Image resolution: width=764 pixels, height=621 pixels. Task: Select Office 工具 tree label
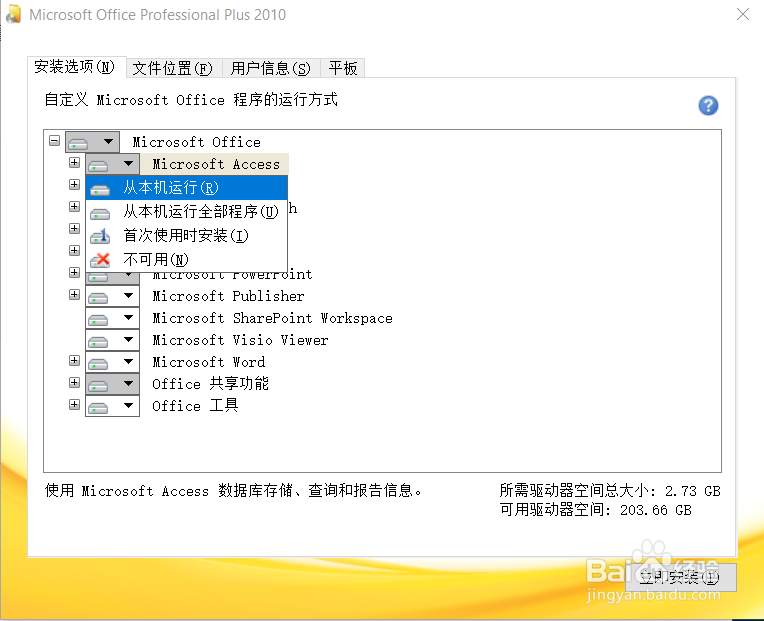point(195,406)
